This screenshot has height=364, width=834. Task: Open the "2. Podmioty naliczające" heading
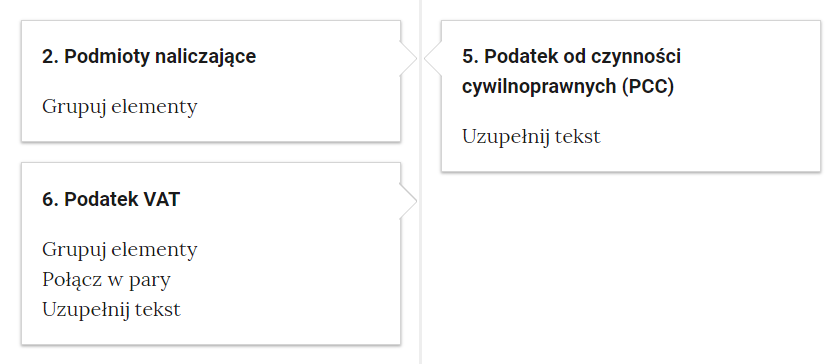click(x=149, y=56)
